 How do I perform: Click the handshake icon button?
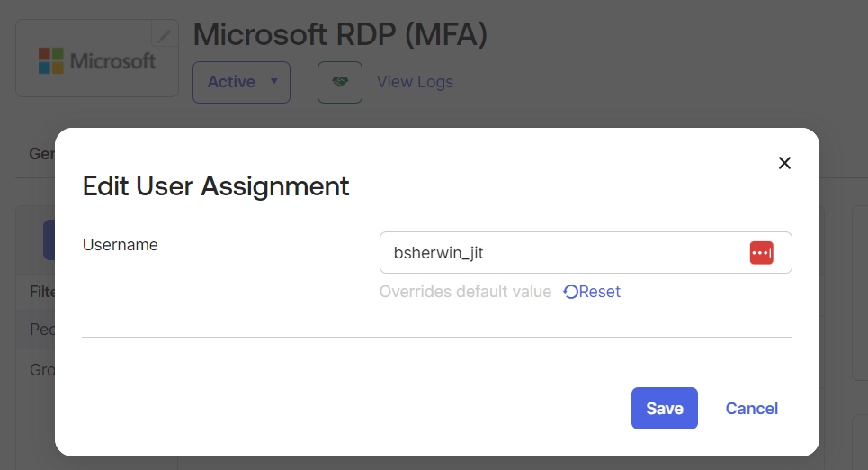(x=340, y=82)
